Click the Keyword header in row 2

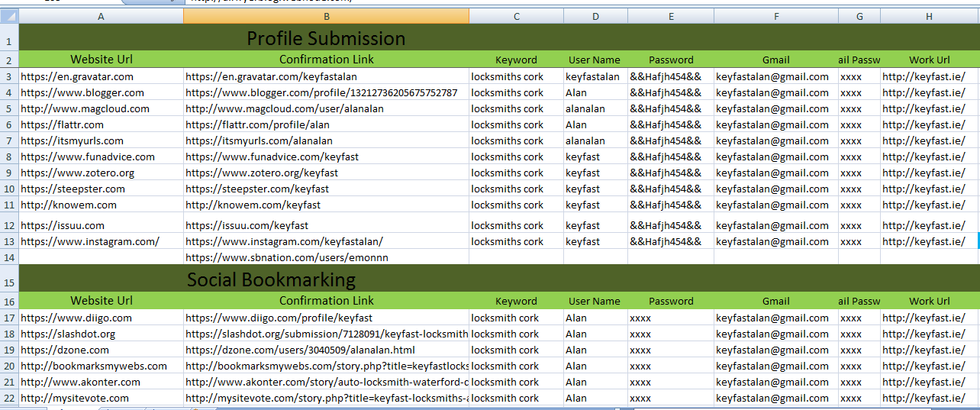pos(517,60)
